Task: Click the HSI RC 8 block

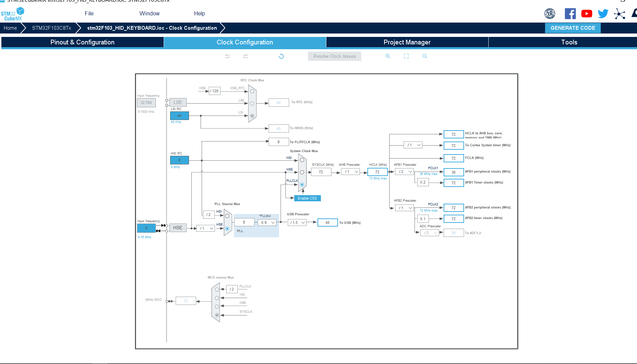Action: click(179, 160)
